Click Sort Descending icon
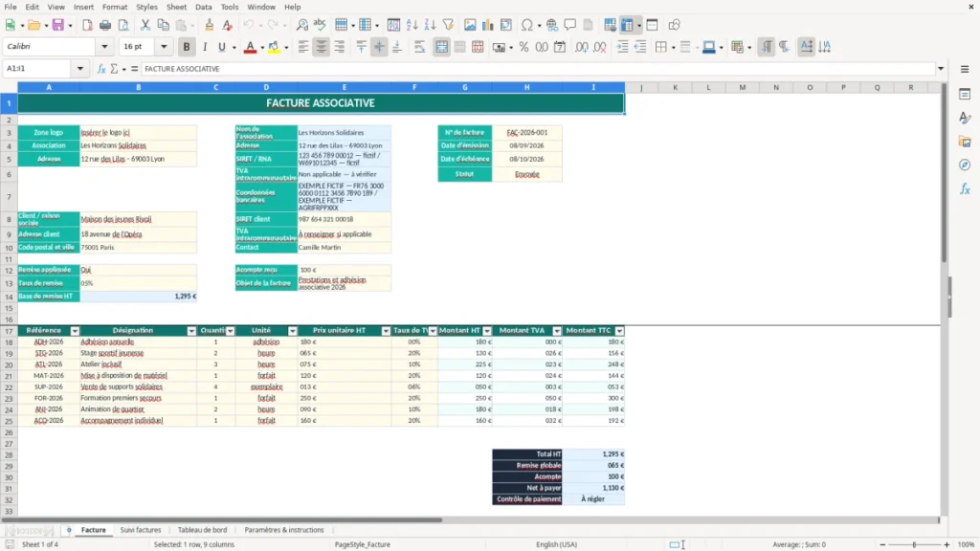This screenshot has width=980, height=551. [430, 25]
